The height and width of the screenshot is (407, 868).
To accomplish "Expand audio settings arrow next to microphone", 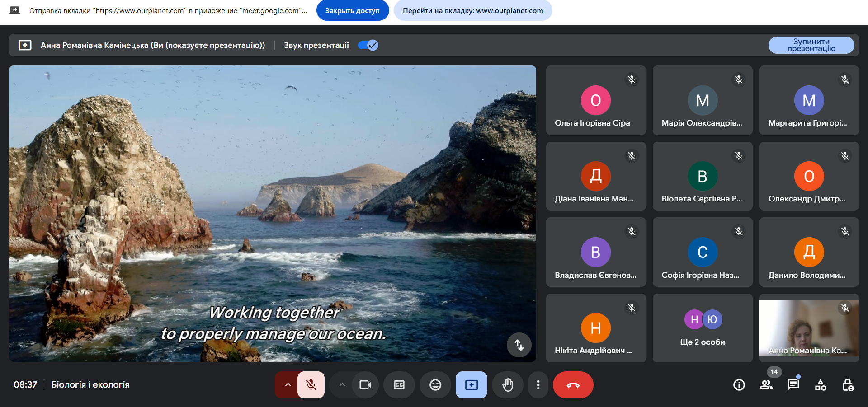I will point(288,385).
